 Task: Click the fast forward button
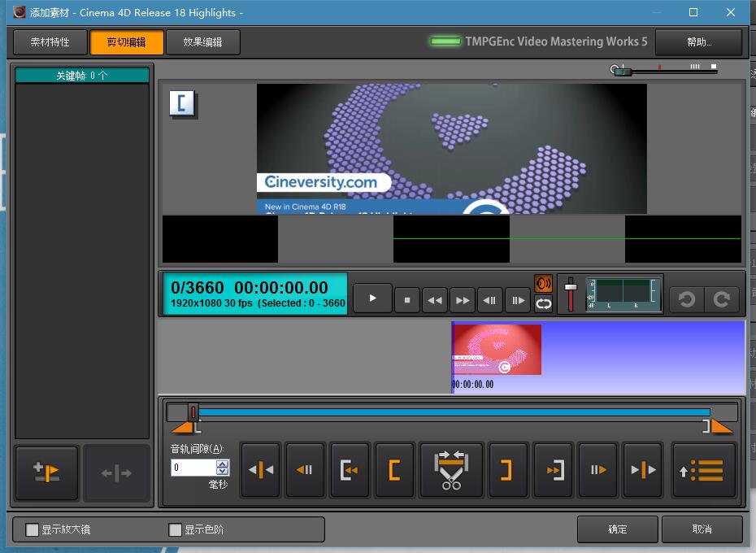463,300
